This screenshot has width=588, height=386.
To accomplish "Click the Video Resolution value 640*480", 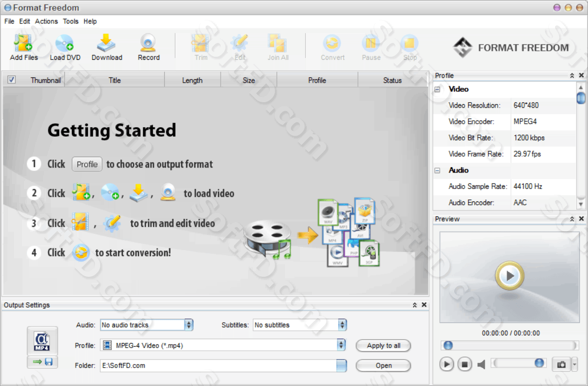I will [526, 105].
